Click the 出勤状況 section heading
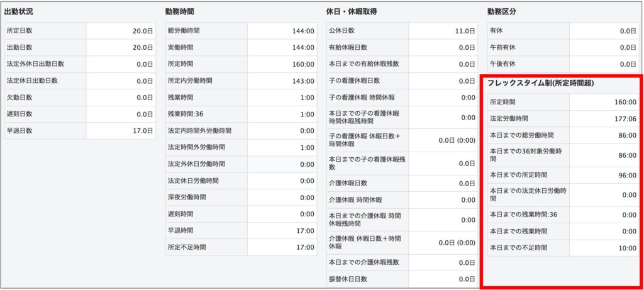 tap(20, 11)
